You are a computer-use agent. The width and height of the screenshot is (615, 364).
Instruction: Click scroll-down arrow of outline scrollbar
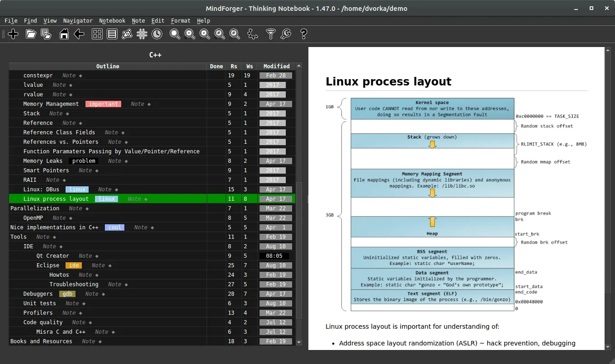[x=299, y=343]
